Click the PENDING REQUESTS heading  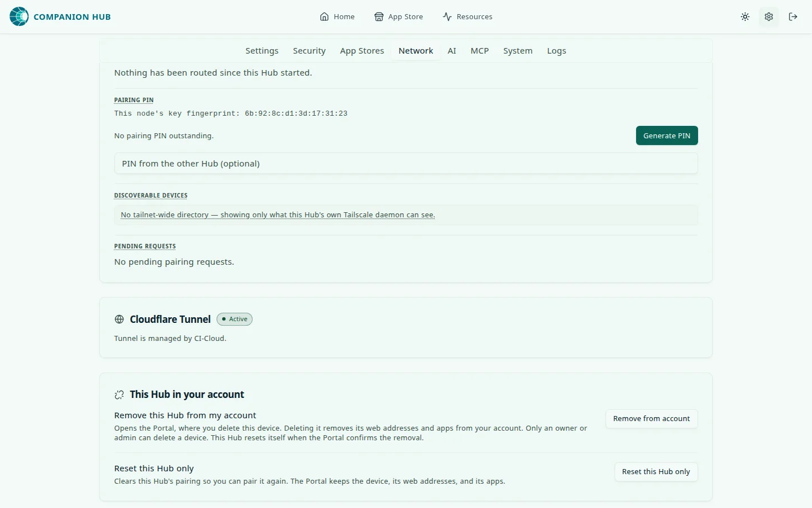[145, 246]
